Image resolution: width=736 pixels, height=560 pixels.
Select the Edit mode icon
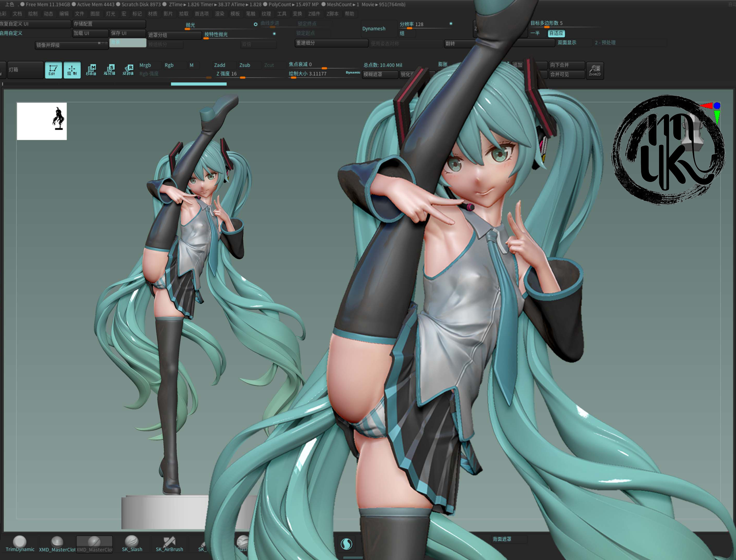click(x=54, y=70)
